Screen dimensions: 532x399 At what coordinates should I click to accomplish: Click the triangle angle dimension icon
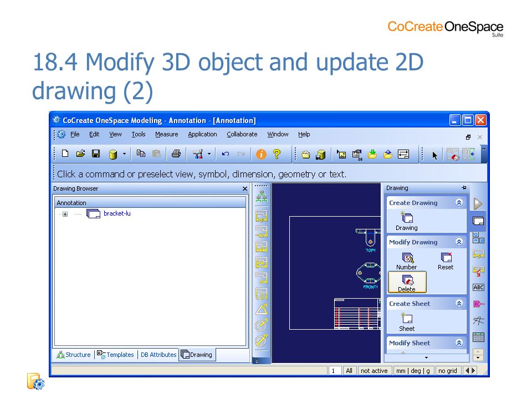pyautogui.click(x=261, y=309)
